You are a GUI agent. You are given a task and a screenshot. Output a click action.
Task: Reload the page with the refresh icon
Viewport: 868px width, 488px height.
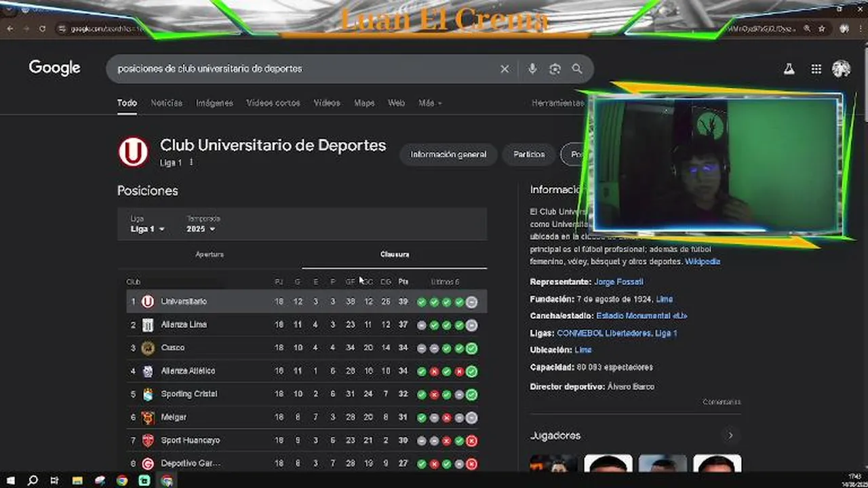pyautogui.click(x=42, y=28)
